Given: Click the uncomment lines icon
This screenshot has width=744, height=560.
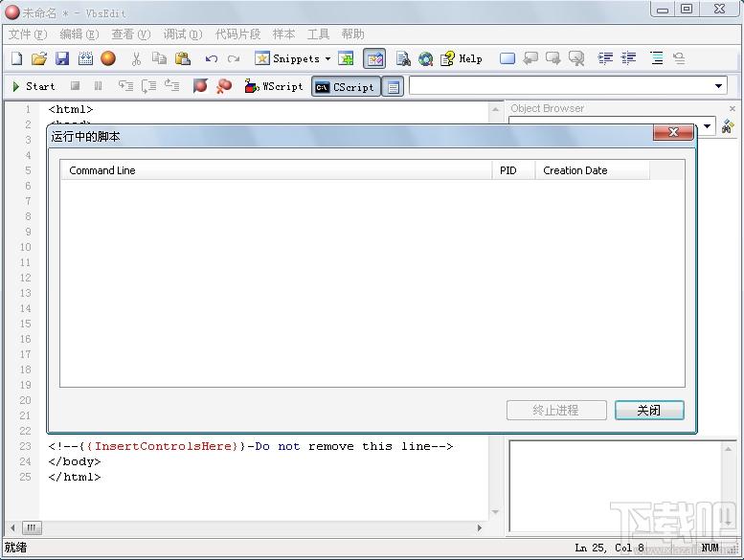Looking at the screenshot, I should point(679,58).
